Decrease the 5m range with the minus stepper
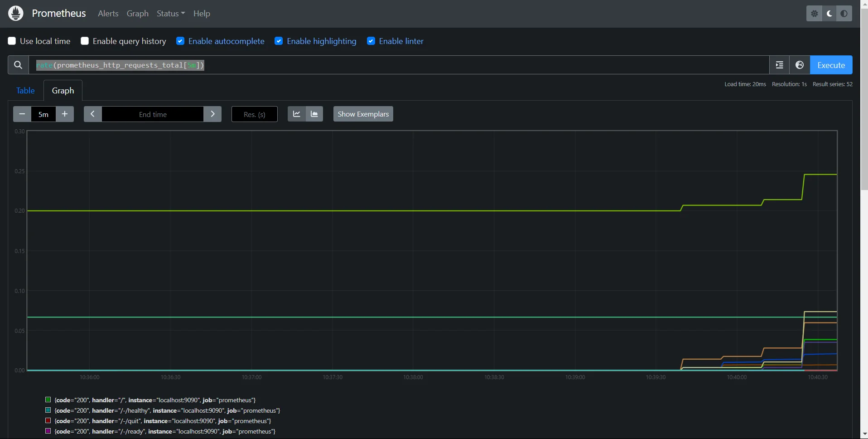This screenshot has width=868, height=439. [x=21, y=114]
